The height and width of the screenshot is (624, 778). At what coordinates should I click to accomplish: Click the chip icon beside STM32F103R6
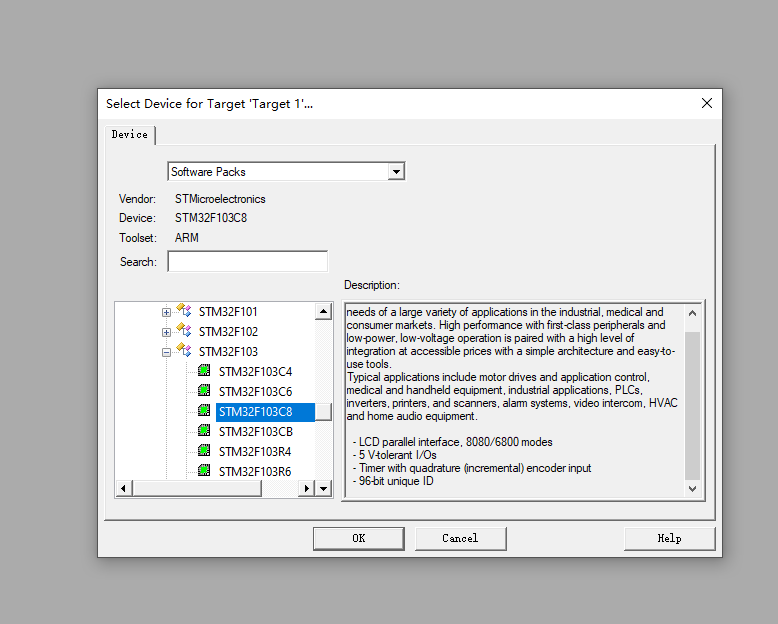(204, 470)
